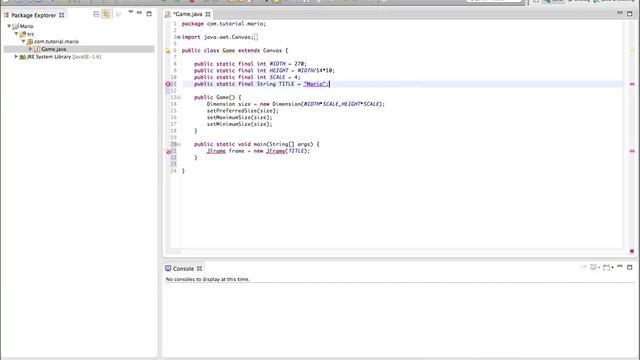Screen dimensions: 640x360
Task: Expand the Game.java file node
Action: [30, 49]
